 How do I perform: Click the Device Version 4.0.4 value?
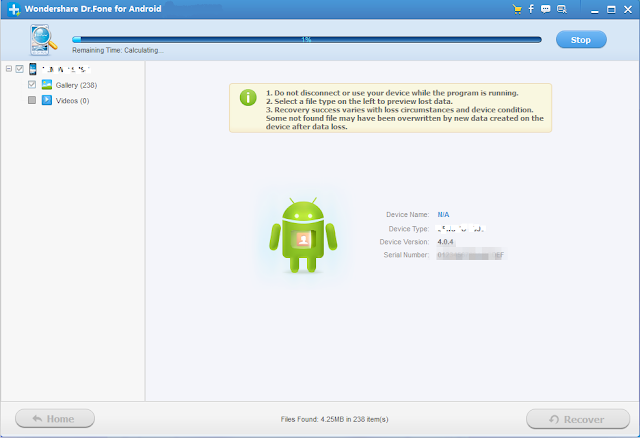tap(445, 242)
